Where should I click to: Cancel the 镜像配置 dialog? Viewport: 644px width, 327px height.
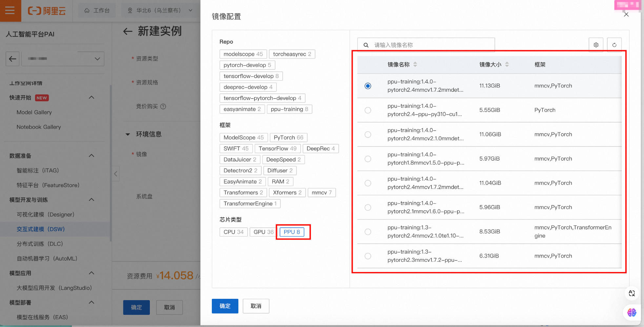point(256,306)
